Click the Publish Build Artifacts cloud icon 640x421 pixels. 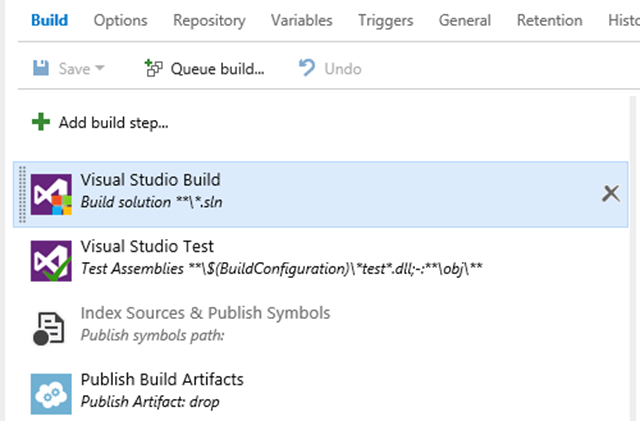(x=51, y=394)
